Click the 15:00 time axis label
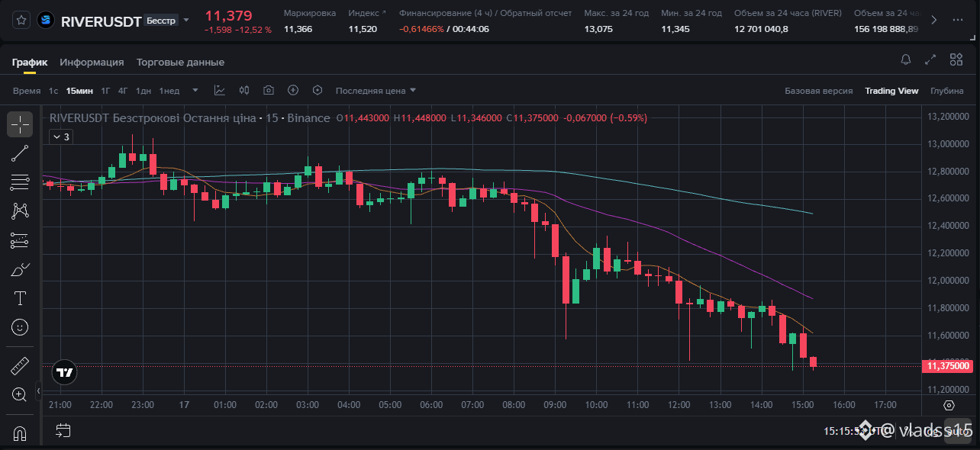Viewport: 980px width, 450px height. pyautogui.click(x=802, y=404)
